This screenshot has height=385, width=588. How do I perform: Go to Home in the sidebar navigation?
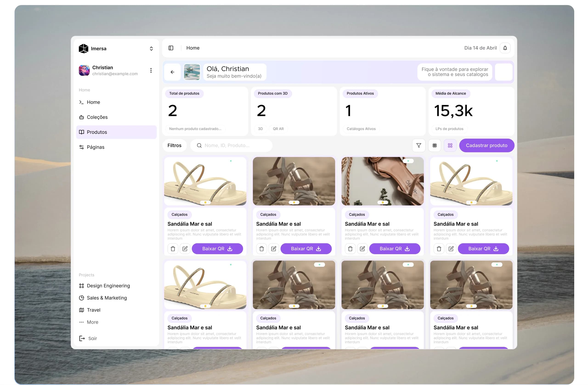click(116, 102)
